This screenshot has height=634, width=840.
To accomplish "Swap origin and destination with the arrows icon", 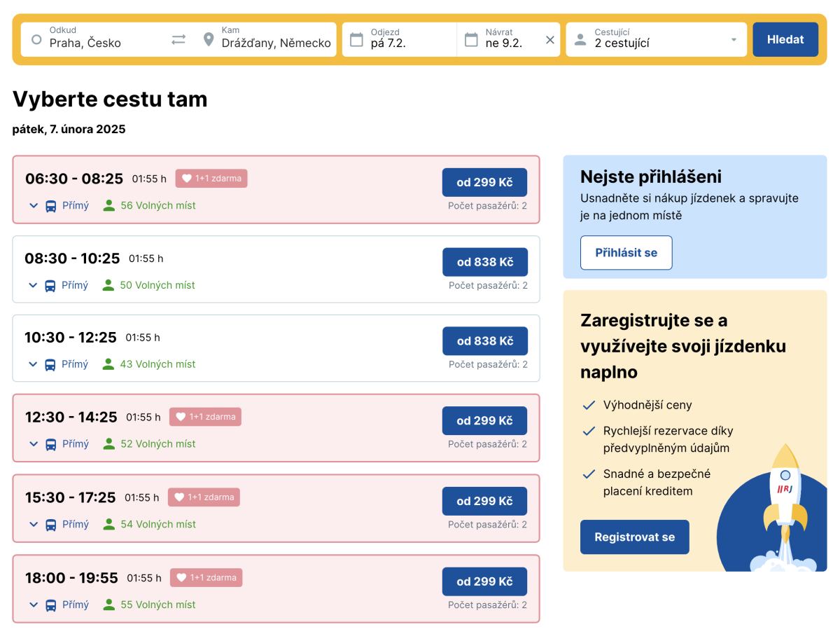I will (178, 40).
